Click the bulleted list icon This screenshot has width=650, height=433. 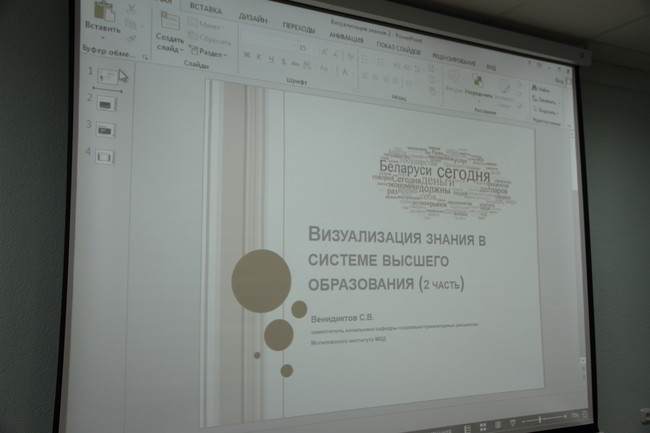(365, 59)
